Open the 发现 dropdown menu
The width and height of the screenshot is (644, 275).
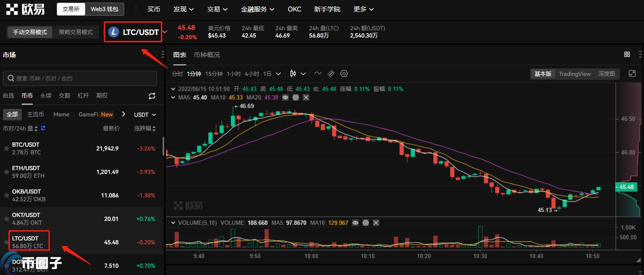coord(183,9)
